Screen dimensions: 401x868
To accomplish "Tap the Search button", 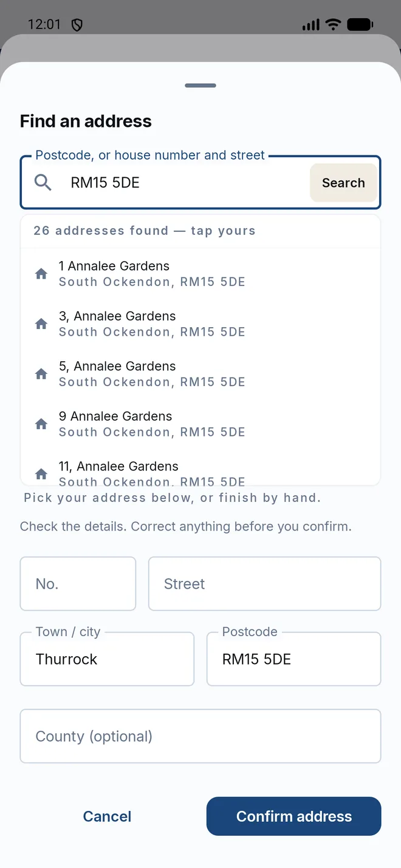I will click(343, 183).
